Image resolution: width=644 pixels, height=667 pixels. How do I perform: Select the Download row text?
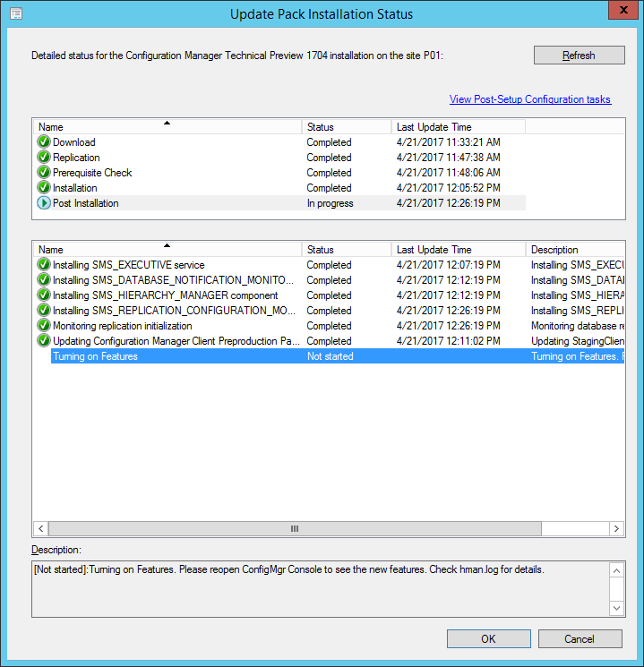click(x=74, y=142)
